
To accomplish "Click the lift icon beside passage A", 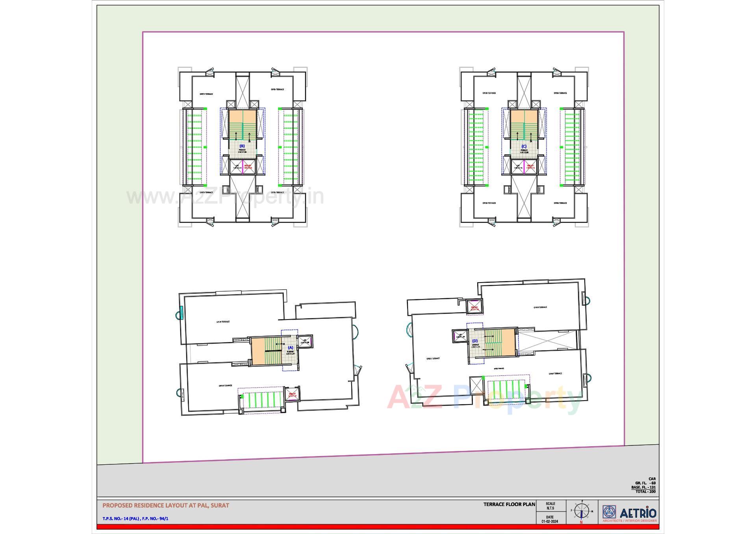I will click(305, 341).
